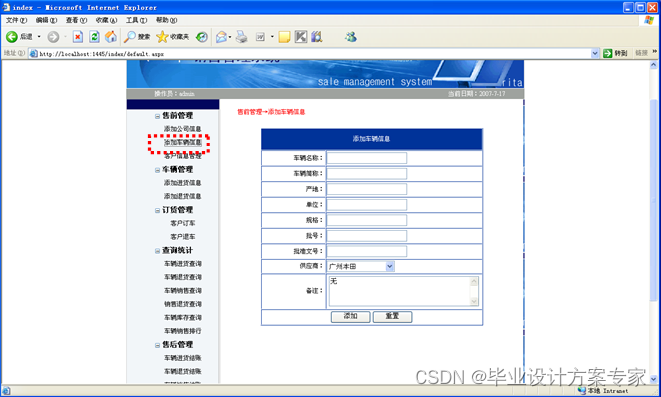Open the 添加退货信息 link
The width and height of the screenshot is (661, 397).
pos(183,196)
